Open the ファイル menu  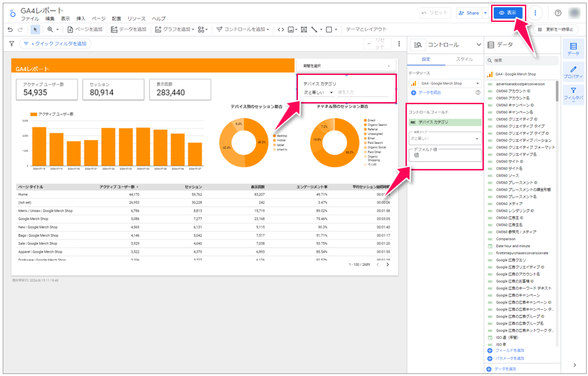30,19
